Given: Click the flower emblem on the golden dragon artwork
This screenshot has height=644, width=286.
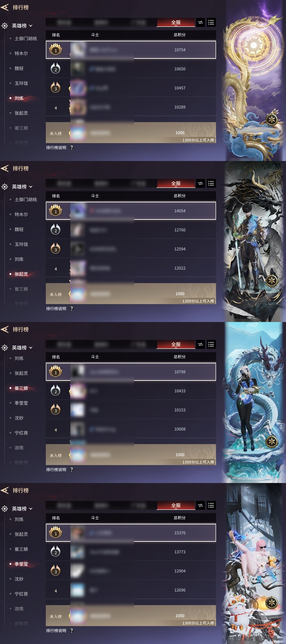Looking at the screenshot, I should coord(271,119).
